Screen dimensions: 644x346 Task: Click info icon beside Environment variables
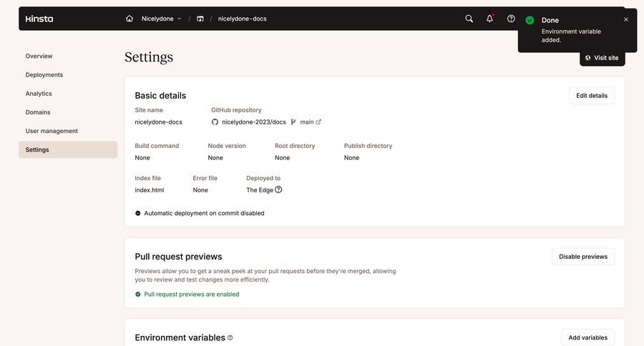(x=230, y=337)
